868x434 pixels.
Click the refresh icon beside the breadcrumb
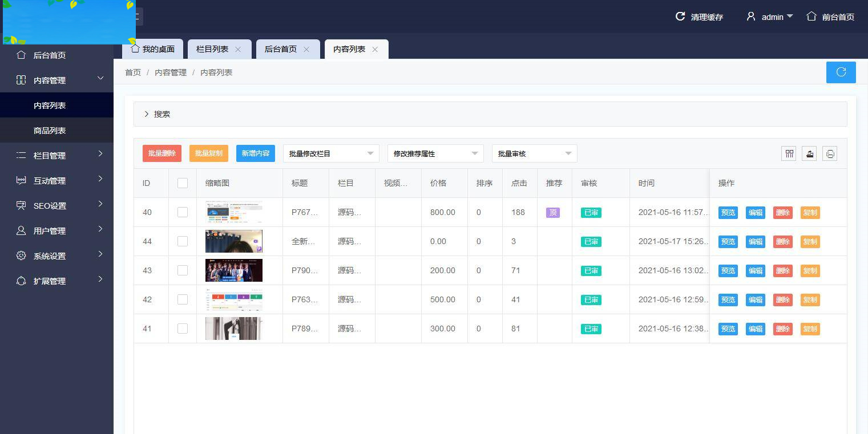[841, 72]
